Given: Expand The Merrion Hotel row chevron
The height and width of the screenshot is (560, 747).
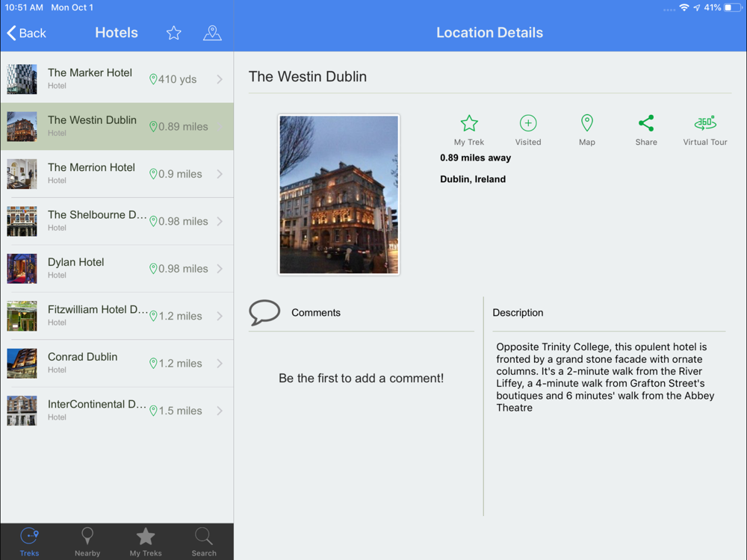Looking at the screenshot, I should [x=220, y=174].
